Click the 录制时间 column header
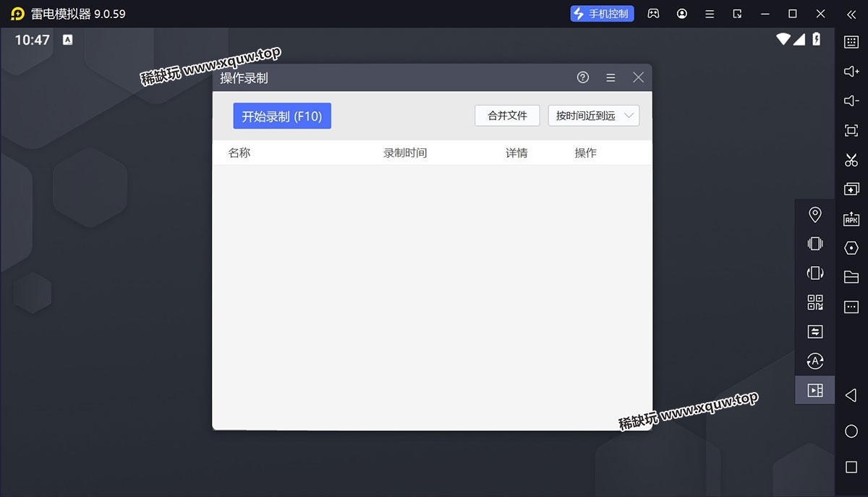868x497 pixels. tap(405, 153)
